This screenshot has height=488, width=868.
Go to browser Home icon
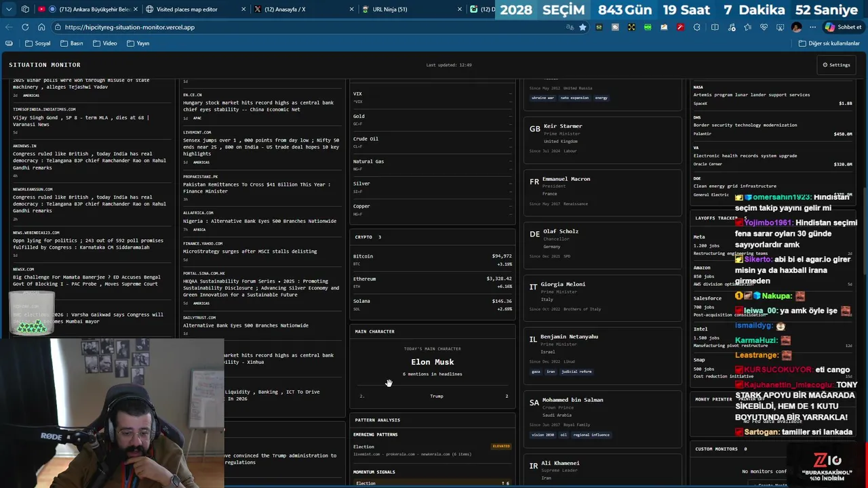pos(41,27)
